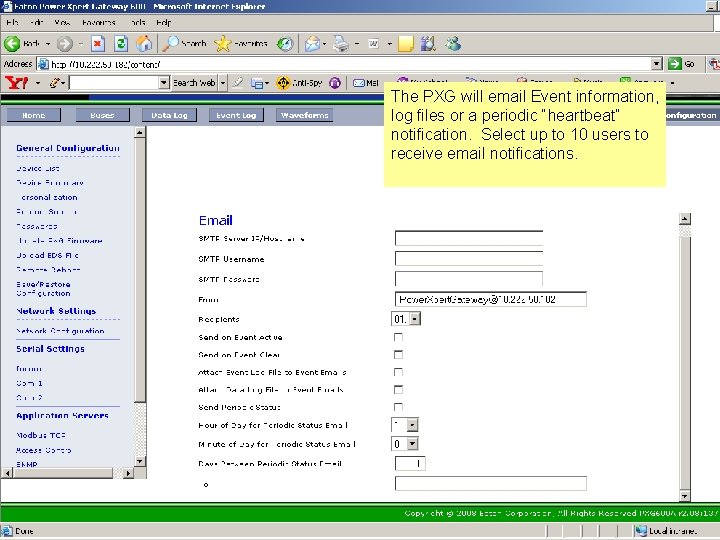Open the Event Log tab
The width and height of the screenshot is (720, 540).
pos(236,115)
